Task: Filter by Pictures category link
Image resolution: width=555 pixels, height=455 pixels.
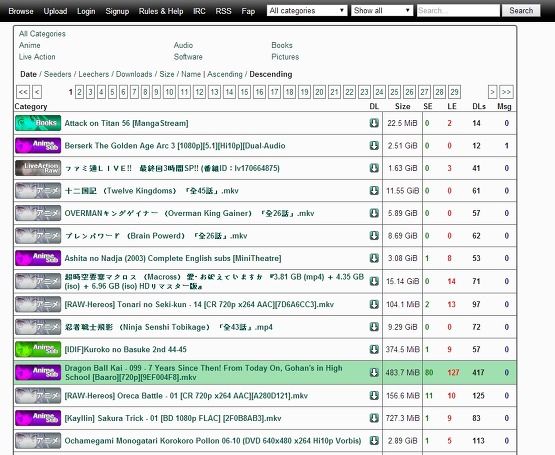Action: pos(285,57)
